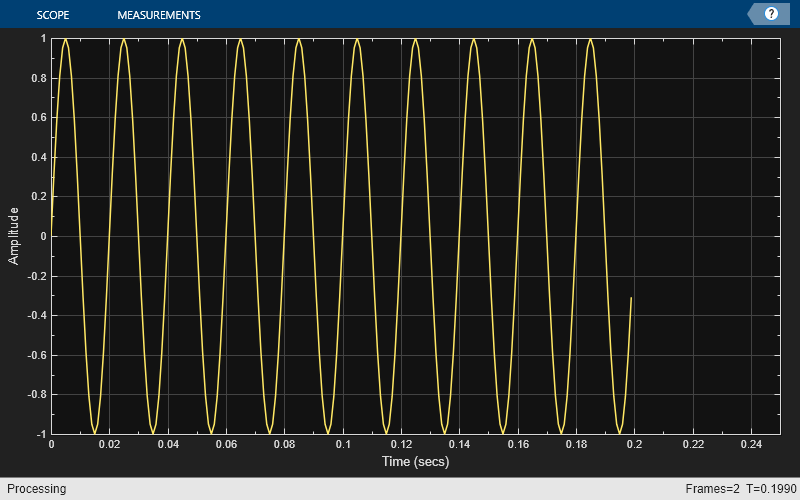Image resolution: width=800 pixels, height=500 pixels.
Task: Click the Amplitude y-axis label
Action: click(13, 236)
